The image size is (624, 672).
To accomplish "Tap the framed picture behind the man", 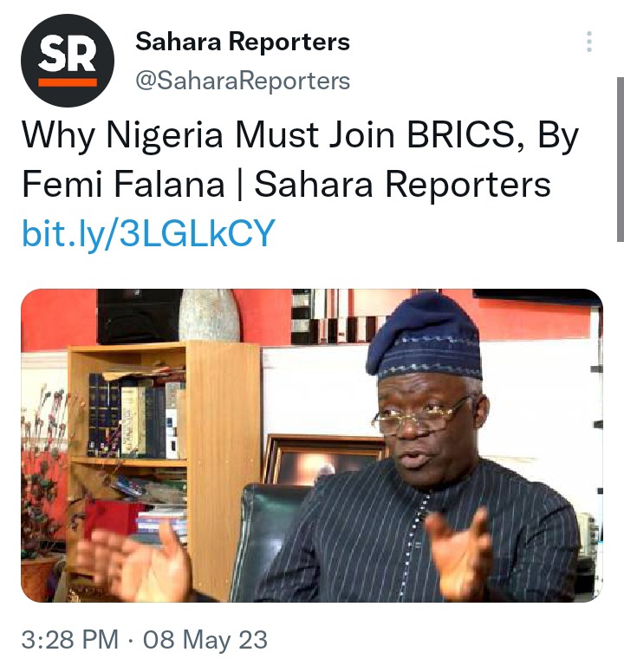I will click(x=326, y=460).
